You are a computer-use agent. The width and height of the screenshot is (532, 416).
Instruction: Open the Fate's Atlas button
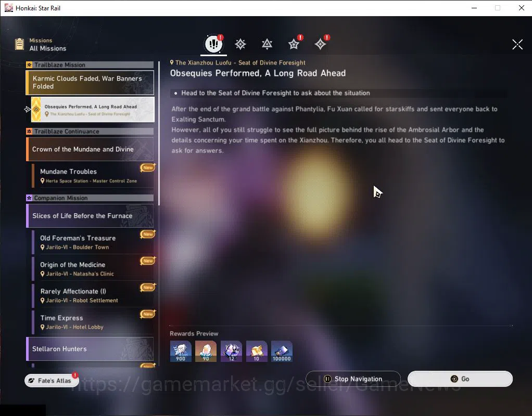pyautogui.click(x=52, y=381)
